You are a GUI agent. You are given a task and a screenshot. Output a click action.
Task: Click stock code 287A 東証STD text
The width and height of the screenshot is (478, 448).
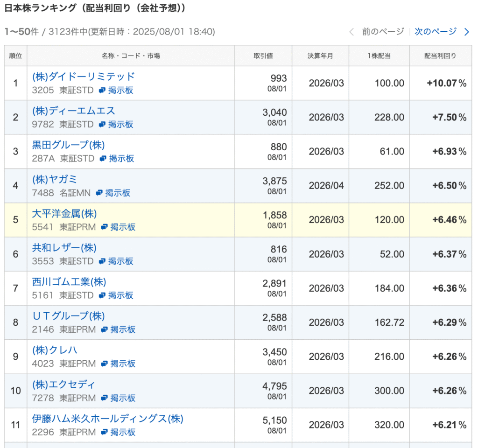63,159
